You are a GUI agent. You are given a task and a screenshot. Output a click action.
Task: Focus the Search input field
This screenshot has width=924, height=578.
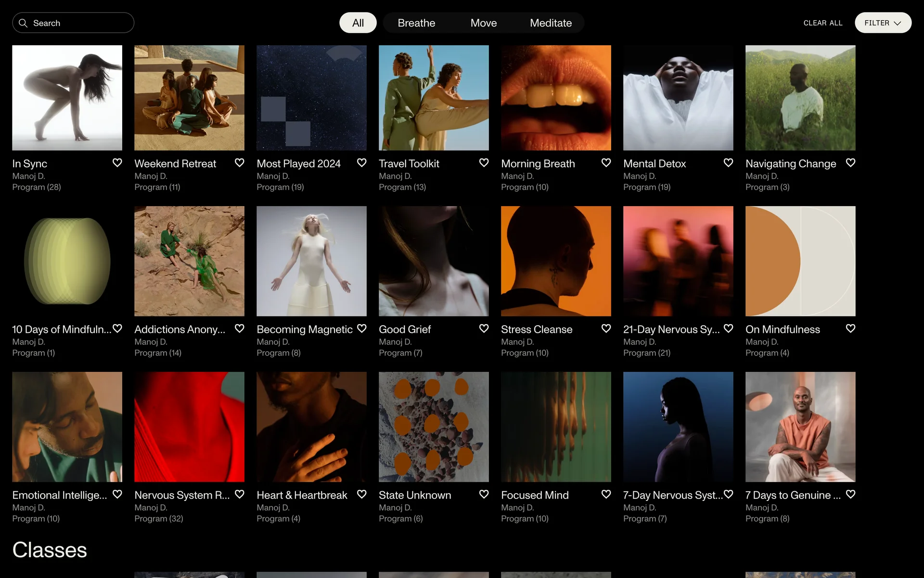click(79, 23)
